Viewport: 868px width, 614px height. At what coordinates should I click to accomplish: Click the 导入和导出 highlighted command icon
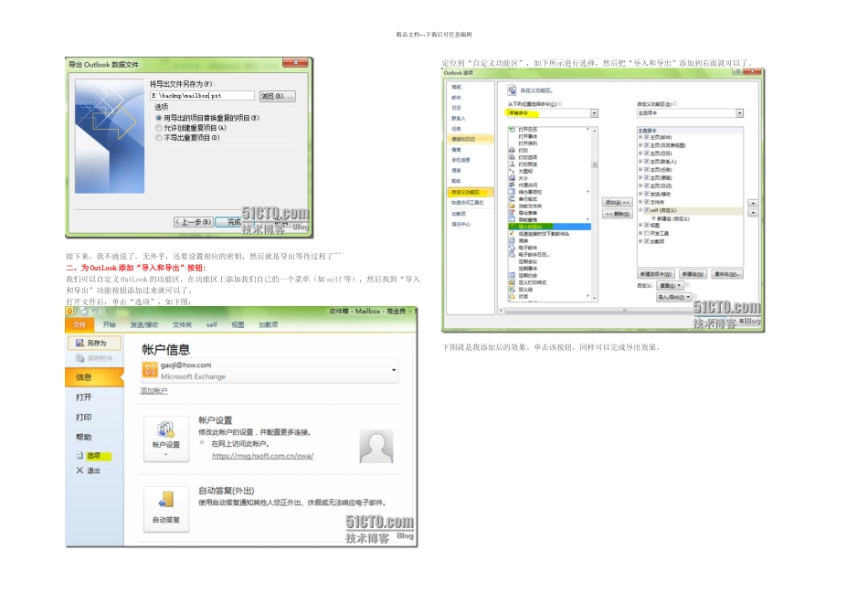coord(512,227)
